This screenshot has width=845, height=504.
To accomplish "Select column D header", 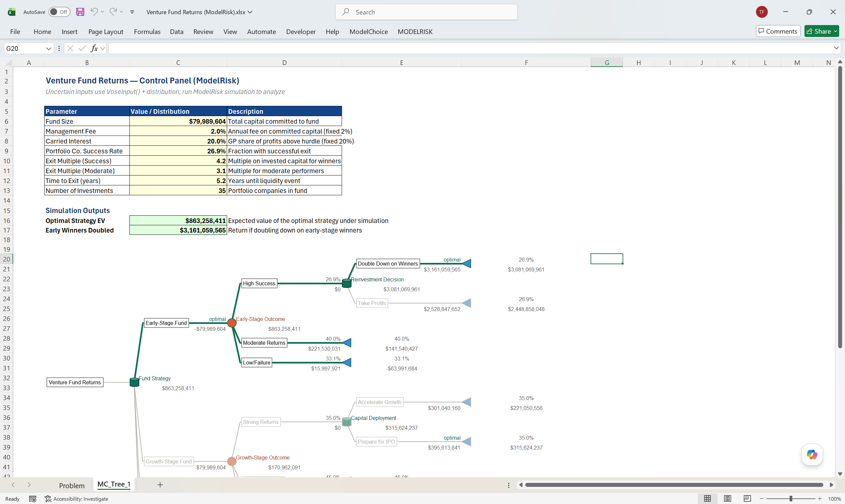I will tap(284, 62).
